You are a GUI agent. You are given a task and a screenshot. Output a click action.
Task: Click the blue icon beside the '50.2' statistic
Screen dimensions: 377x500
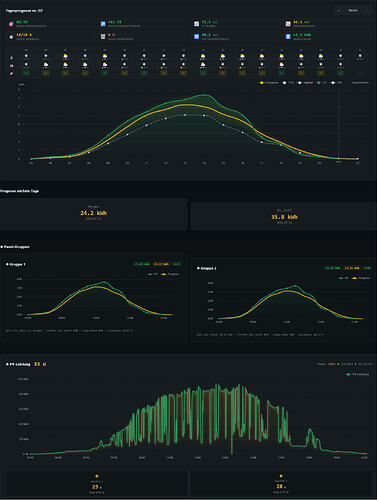click(x=197, y=36)
